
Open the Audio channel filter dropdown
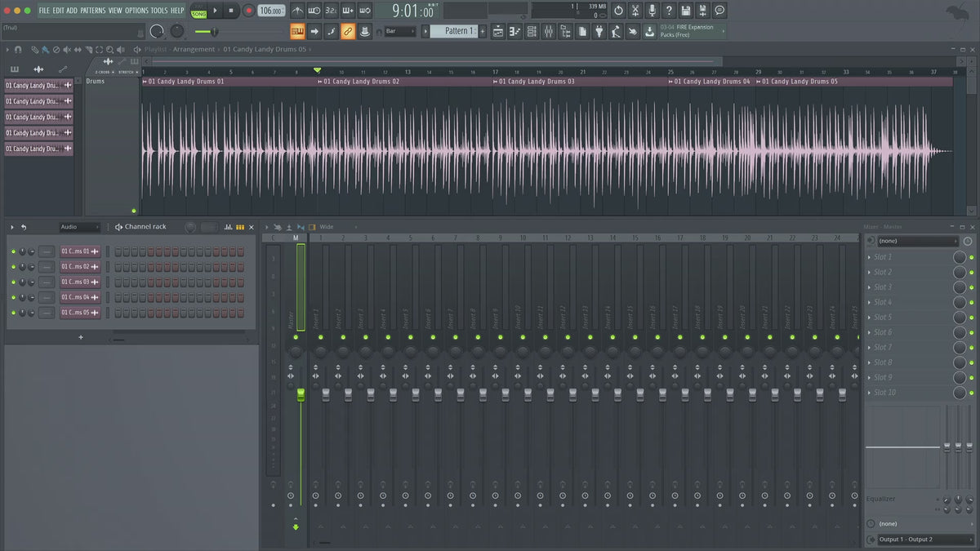pyautogui.click(x=79, y=227)
